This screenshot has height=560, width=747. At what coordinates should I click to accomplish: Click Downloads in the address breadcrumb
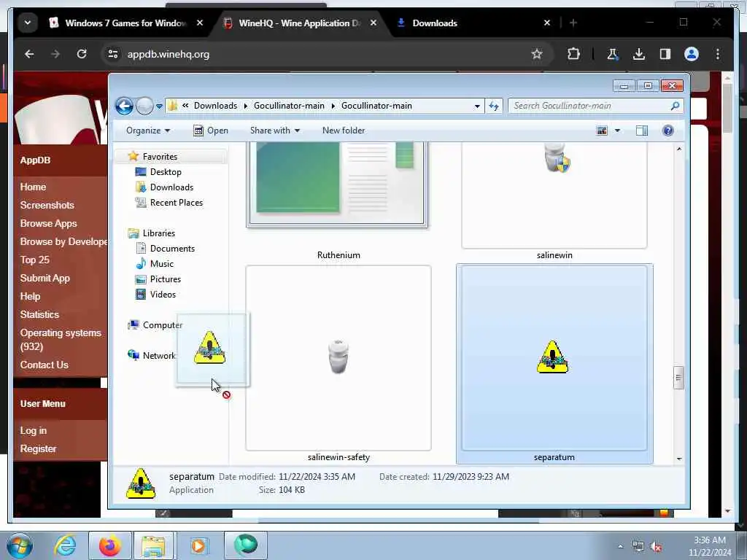(215, 106)
